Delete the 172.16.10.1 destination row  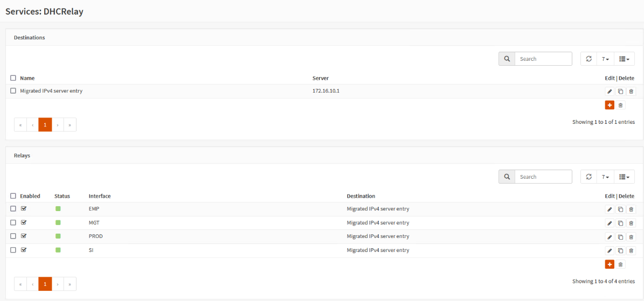point(631,92)
